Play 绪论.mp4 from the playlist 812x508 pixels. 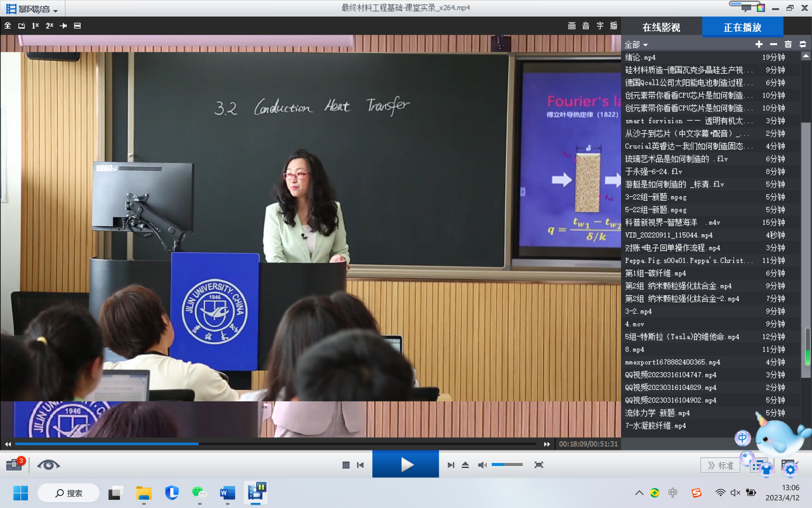(x=641, y=58)
